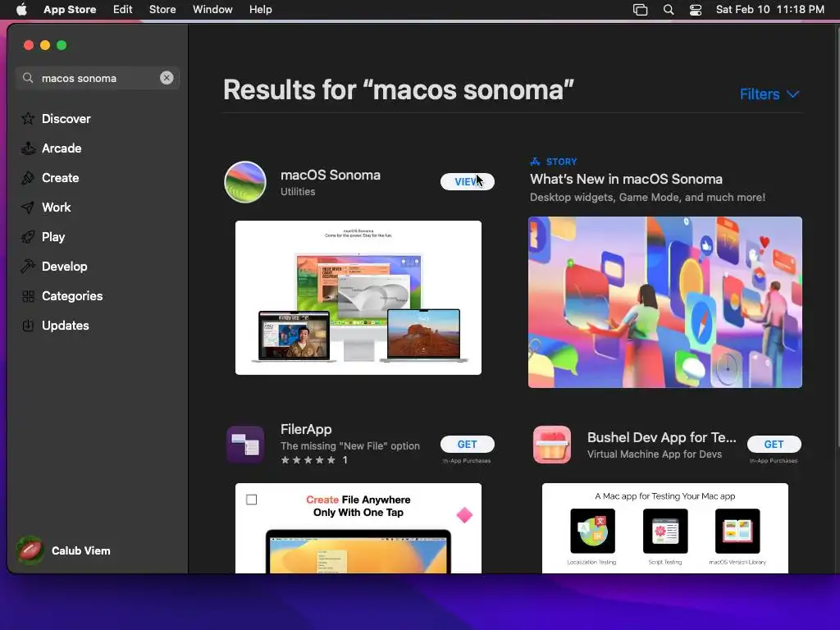
Task: Clear the search field text
Action: (x=167, y=78)
